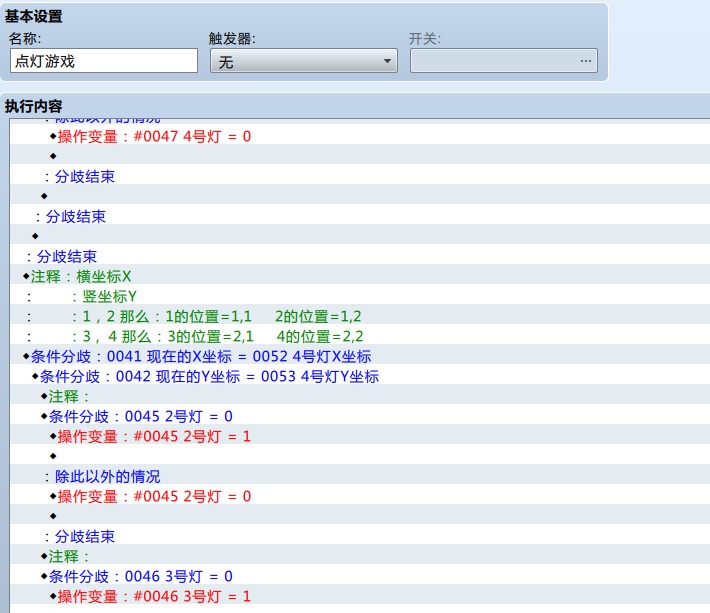Image resolution: width=710 pixels, height=613 pixels.
Task: Select row 操作变量:#0046 3号灯 = 1
Action: 360,596
